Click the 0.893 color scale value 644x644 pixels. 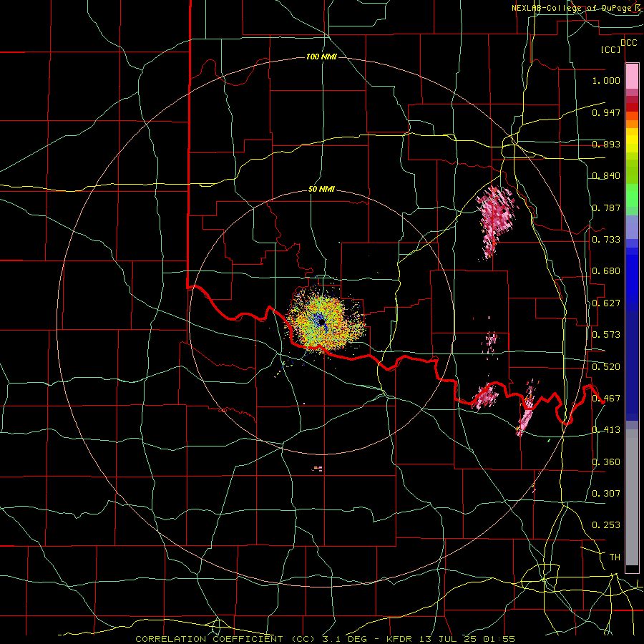pyautogui.click(x=606, y=144)
